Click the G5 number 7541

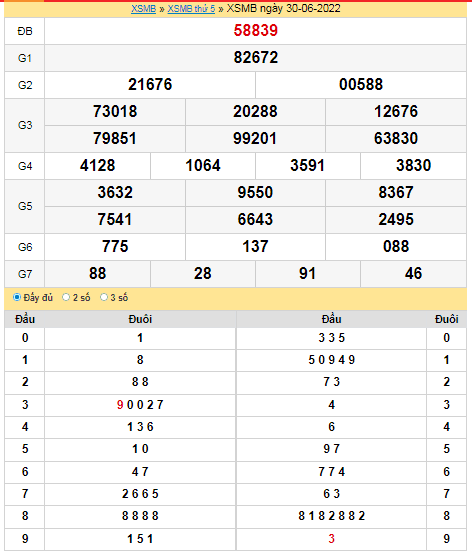115,219
